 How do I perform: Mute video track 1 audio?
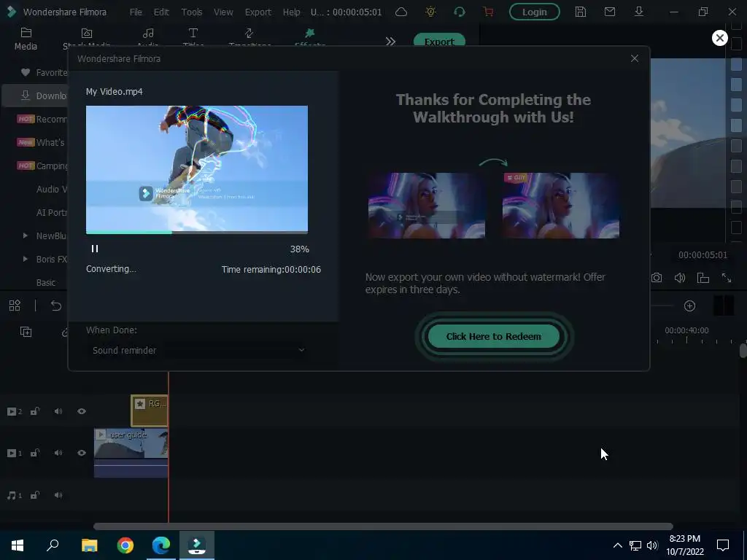click(58, 453)
